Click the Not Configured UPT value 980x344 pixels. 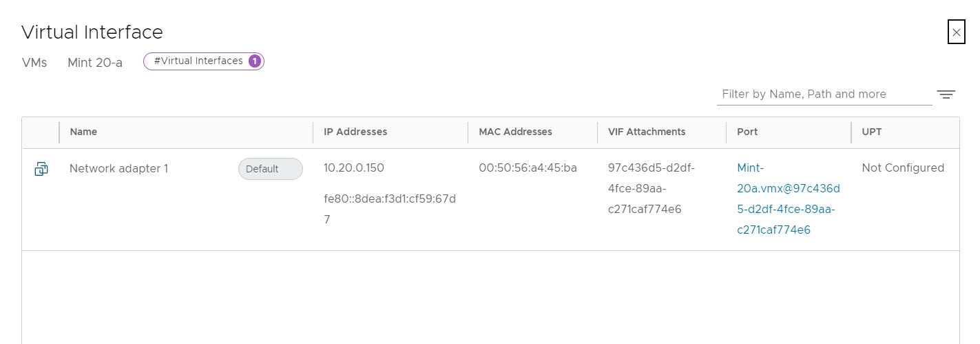pyautogui.click(x=903, y=168)
